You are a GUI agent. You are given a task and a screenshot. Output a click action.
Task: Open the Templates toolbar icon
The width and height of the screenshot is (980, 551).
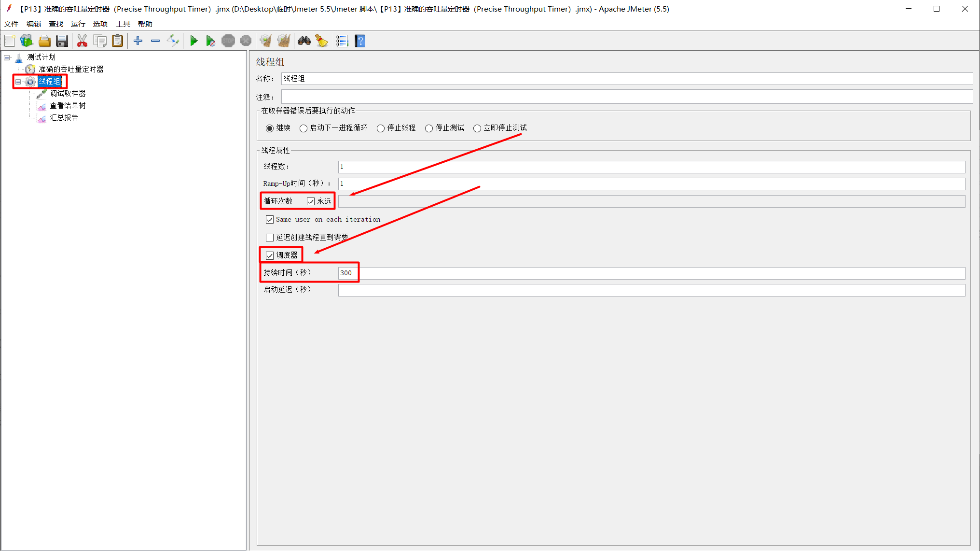click(x=27, y=41)
